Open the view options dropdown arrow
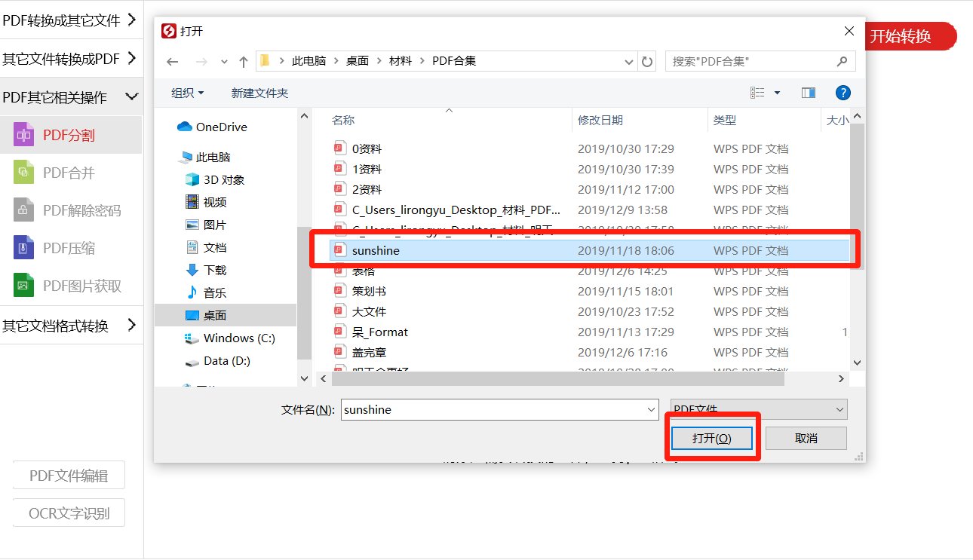This screenshot has width=973, height=560. (778, 92)
